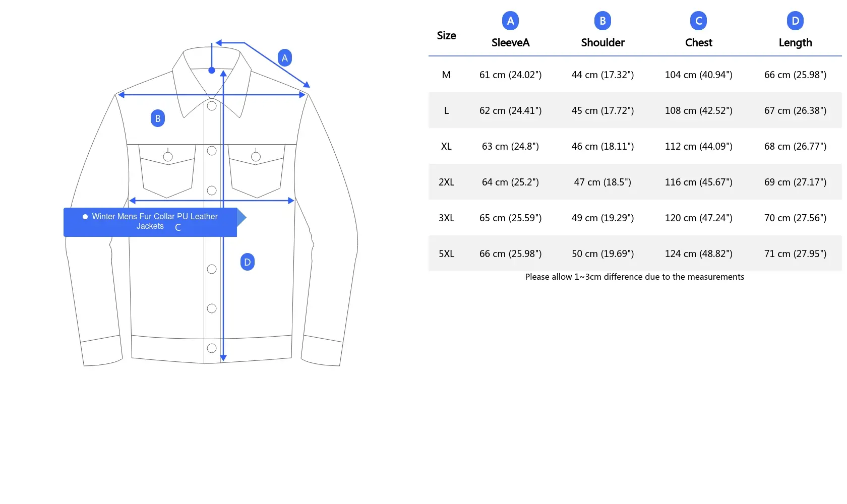Click the 66 cm (25.98") length cell in M row
Screen dimensions: 847x504
tap(795, 75)
